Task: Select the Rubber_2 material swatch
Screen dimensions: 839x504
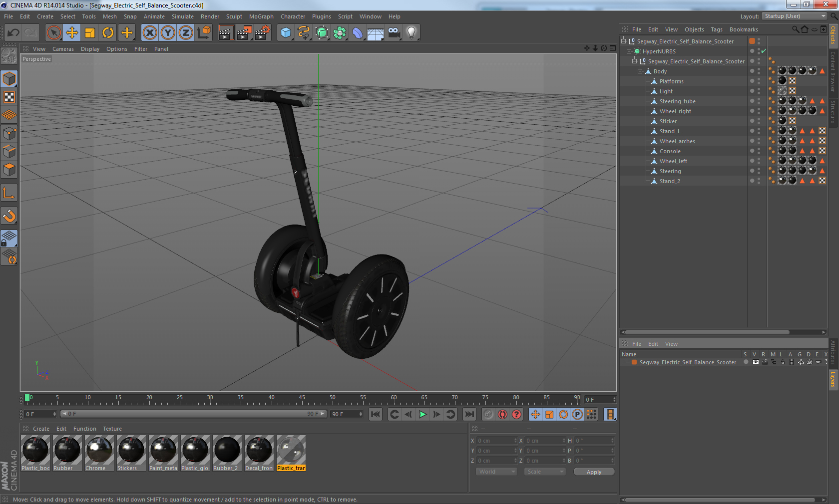Action: (x=227, y=453)
